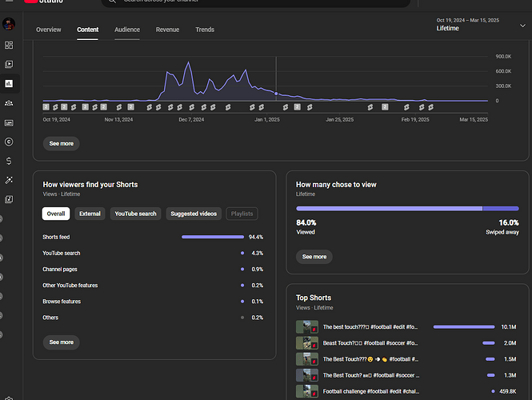This screenshot has width=532, height=400.
Task: Click 'Beast Touch?' Short title link
Action: 370,343
